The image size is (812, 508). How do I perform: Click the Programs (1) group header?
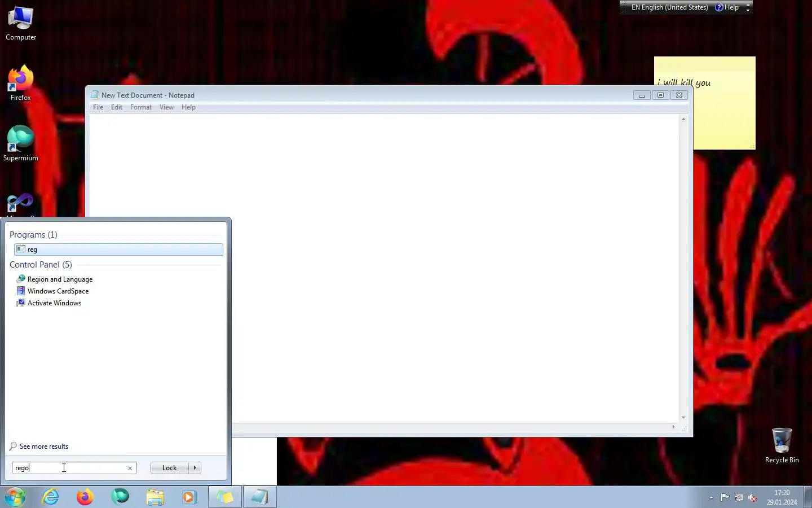[33, 235]
